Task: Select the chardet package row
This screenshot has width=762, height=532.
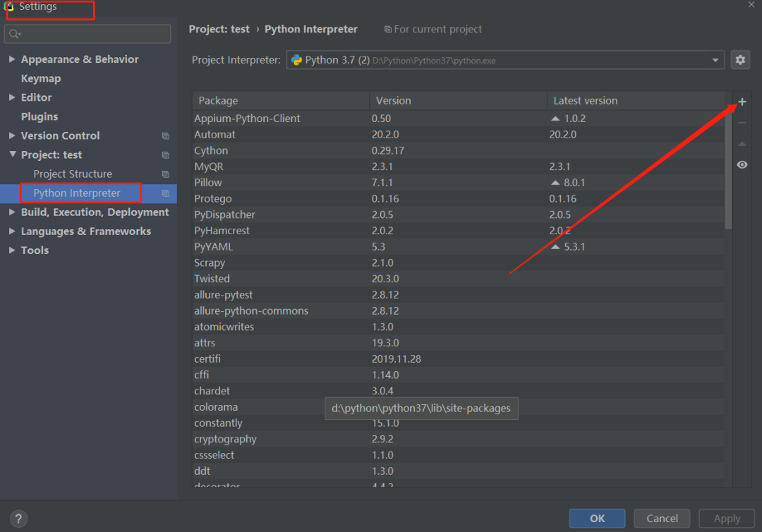Action: [459, 391]
